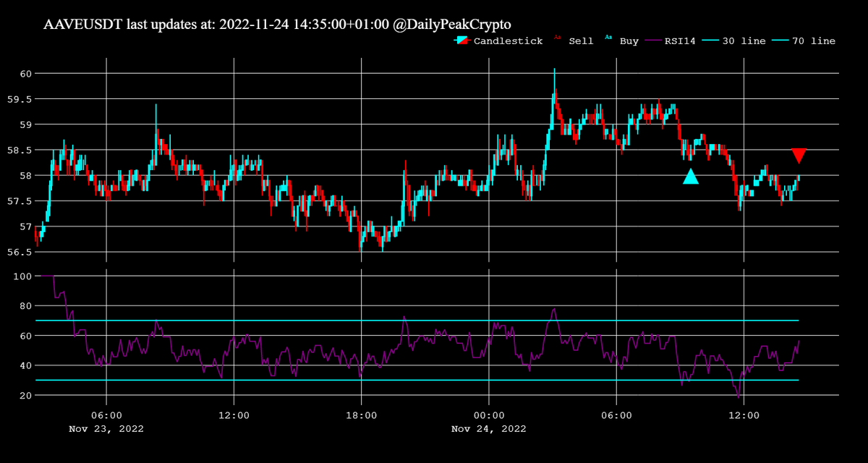Image resolution: width=868 pixels, height=463 pixels.
Task: Click the 60 price axis label
Action: [x=25, y=74]
